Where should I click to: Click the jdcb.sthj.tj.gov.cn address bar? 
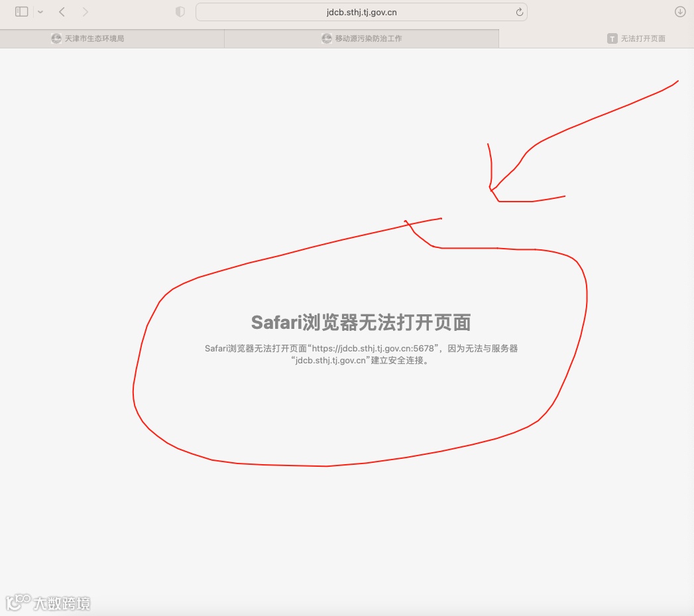(x=361, y=12)
